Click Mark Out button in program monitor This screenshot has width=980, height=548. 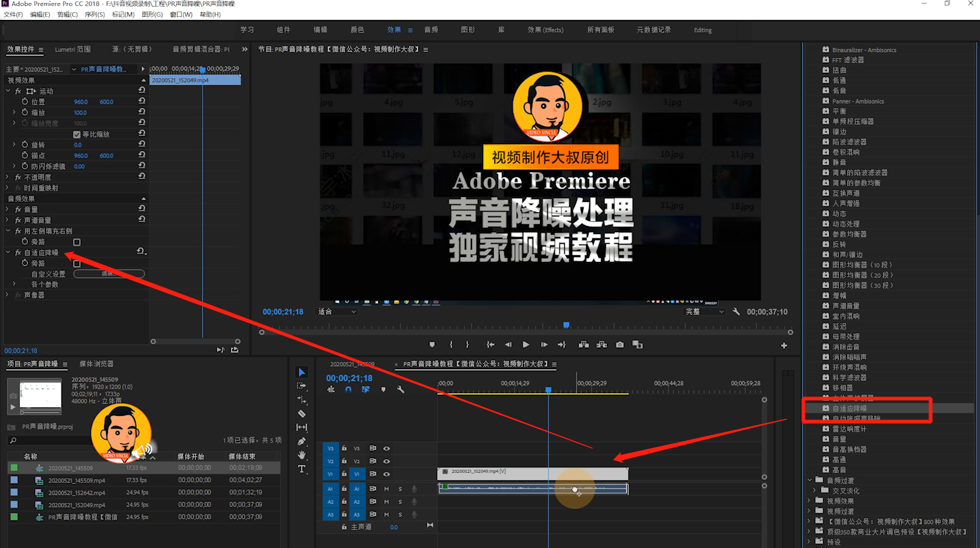467,345
